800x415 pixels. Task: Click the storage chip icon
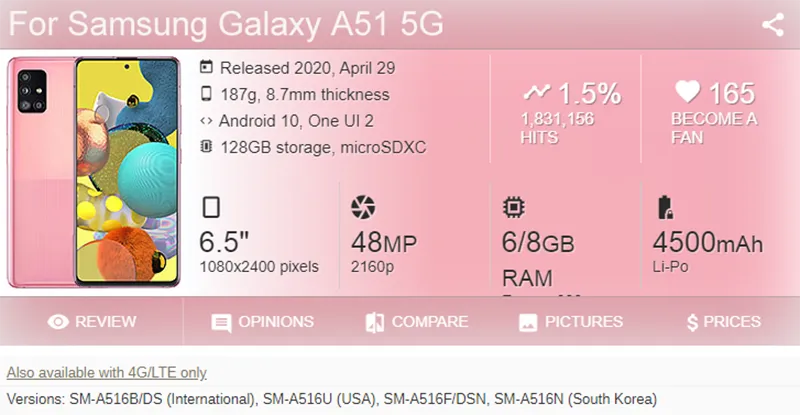(207, 148)
